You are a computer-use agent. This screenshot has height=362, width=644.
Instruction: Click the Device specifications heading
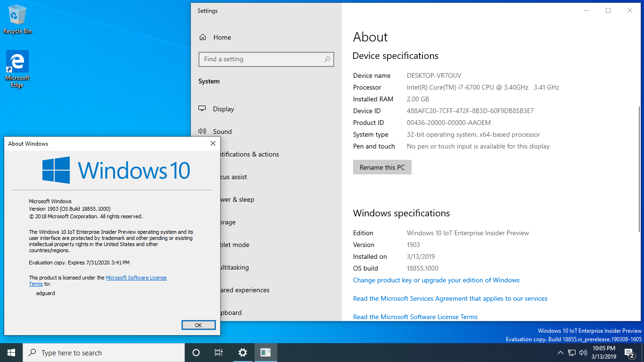[396, 56]
